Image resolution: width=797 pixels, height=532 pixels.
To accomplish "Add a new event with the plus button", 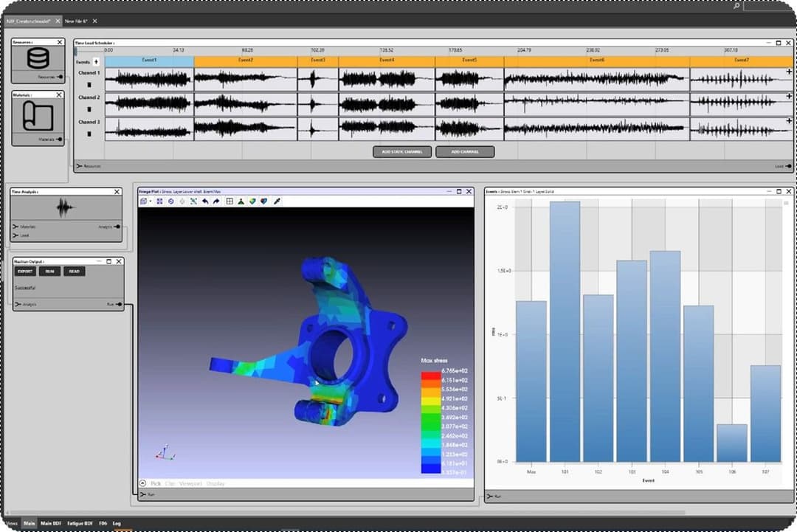I will coord(96,62).
